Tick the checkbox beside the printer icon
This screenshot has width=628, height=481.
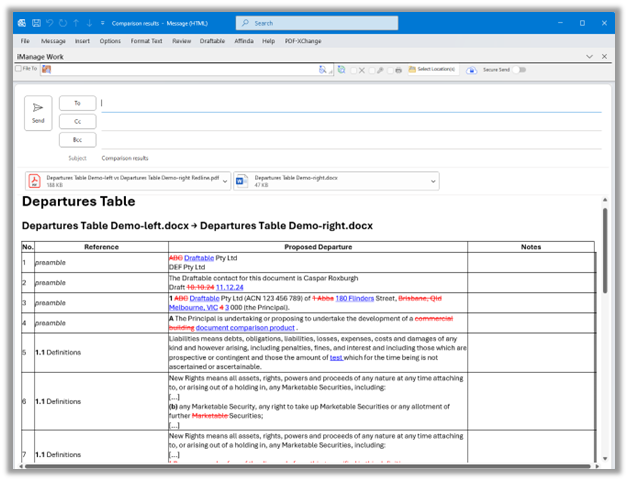[x=390, y=70]
